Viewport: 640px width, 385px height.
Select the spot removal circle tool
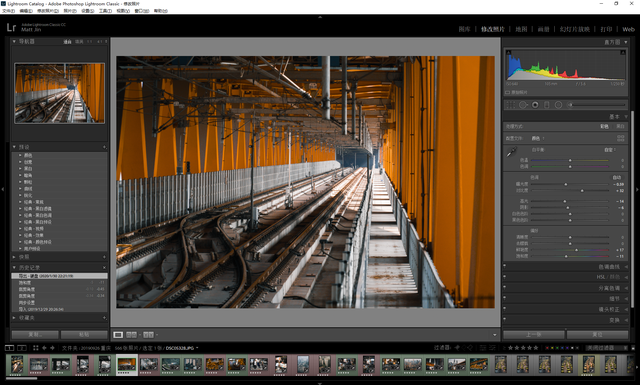(x=522, y=105)
